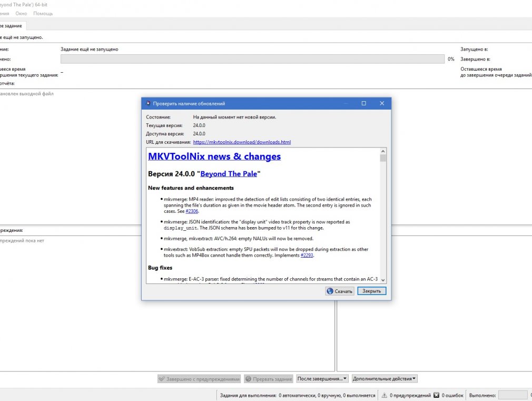Click the 24.0.0 value beside Доступна версия
This screenshot has height=401, width=532.
point(199,134)
